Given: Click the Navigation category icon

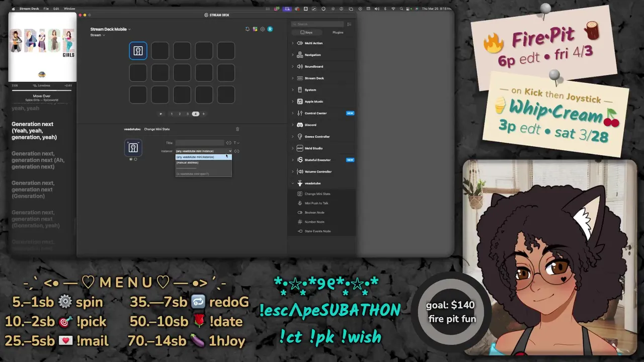Looking at the screenshot, I should [300, 55].
